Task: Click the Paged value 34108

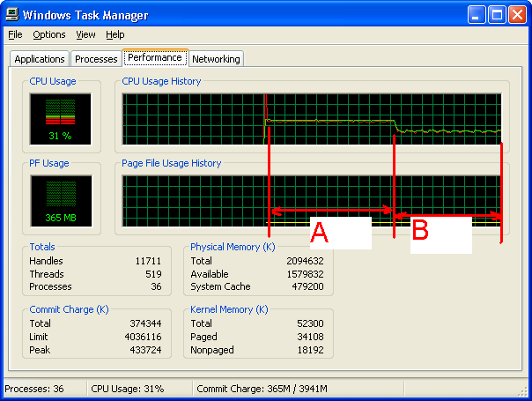Action: pos(310,337)
